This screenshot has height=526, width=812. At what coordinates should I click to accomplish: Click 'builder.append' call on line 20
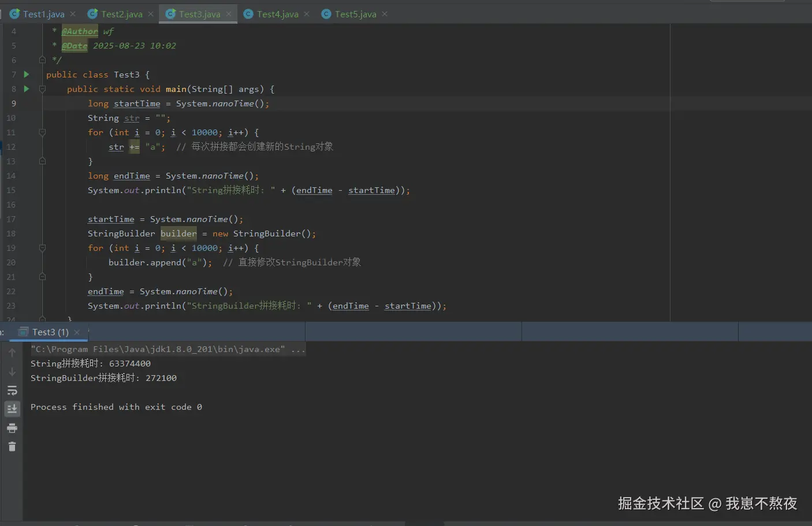click(x=145, y=262)
